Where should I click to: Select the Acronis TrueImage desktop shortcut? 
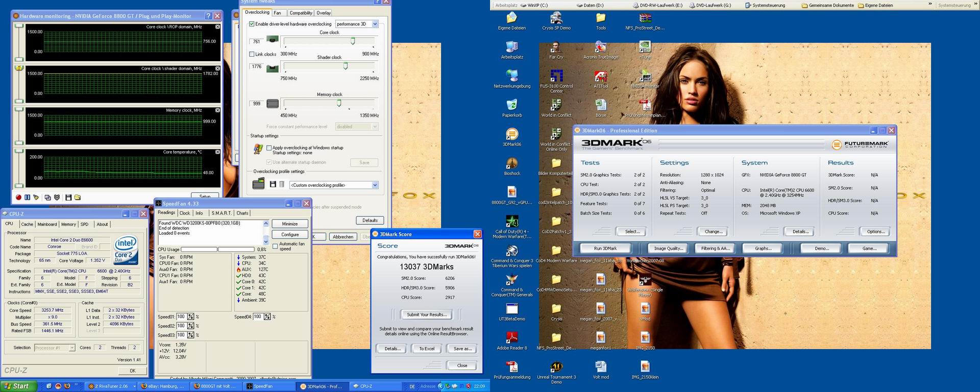(601, 51)
